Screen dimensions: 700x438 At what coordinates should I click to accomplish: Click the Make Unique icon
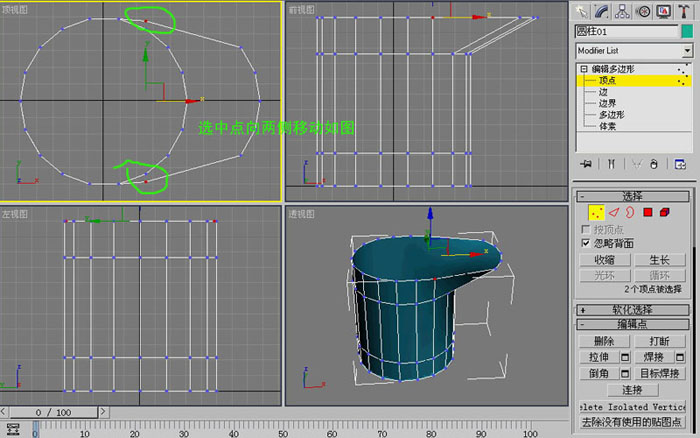[637, 164]
